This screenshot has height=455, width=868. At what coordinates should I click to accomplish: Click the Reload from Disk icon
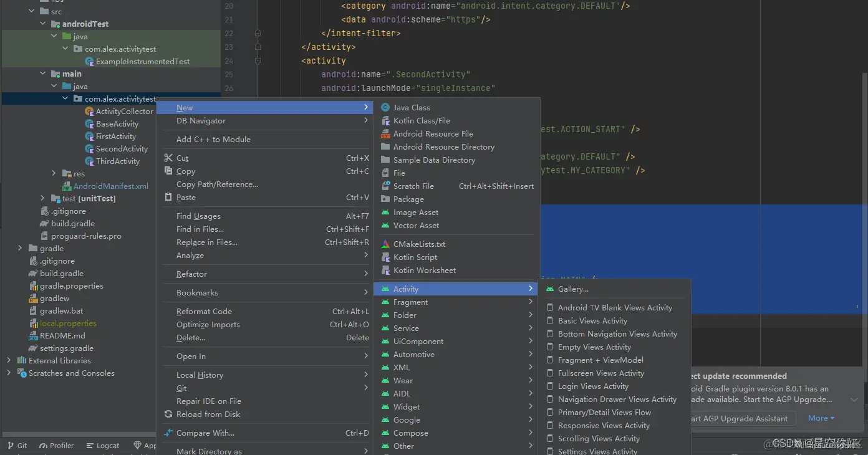tap(168, 414)
